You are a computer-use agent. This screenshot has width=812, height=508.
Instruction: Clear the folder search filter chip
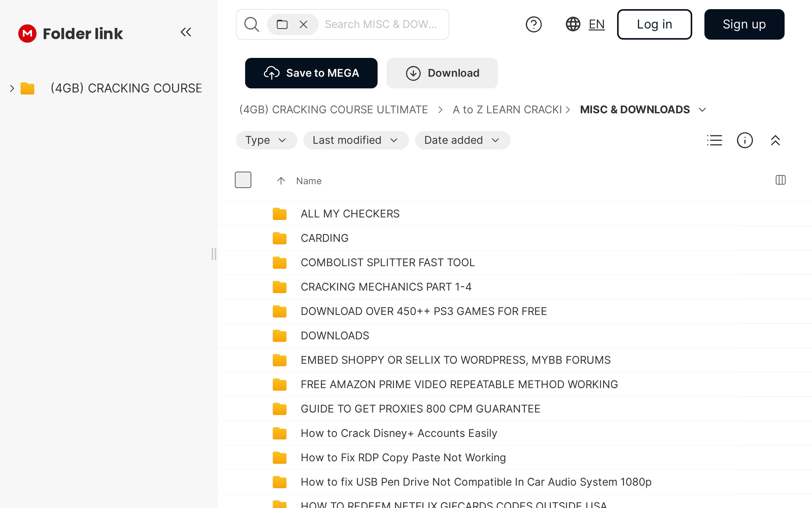pyautogui.click(x=303, y=24)
